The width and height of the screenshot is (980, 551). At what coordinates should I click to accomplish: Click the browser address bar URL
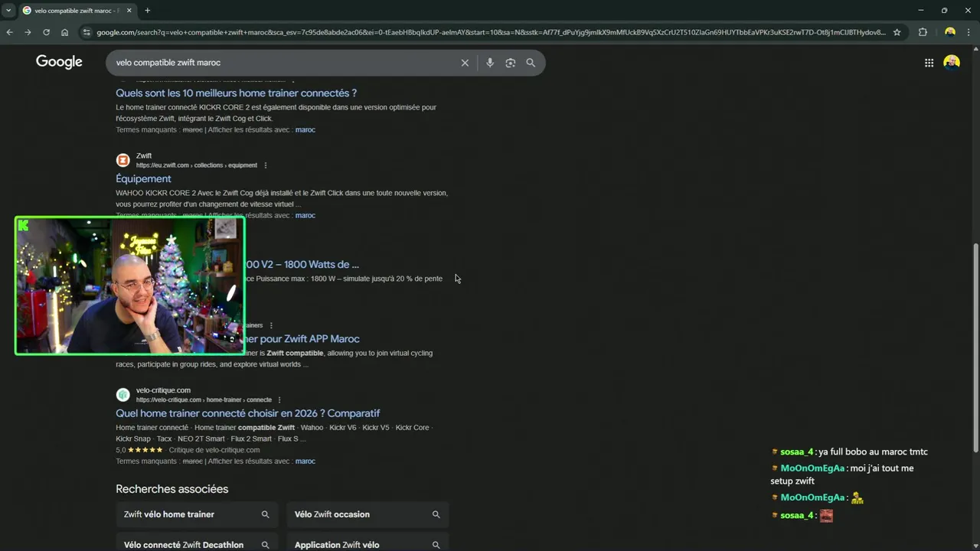click(x=490, y=32)
